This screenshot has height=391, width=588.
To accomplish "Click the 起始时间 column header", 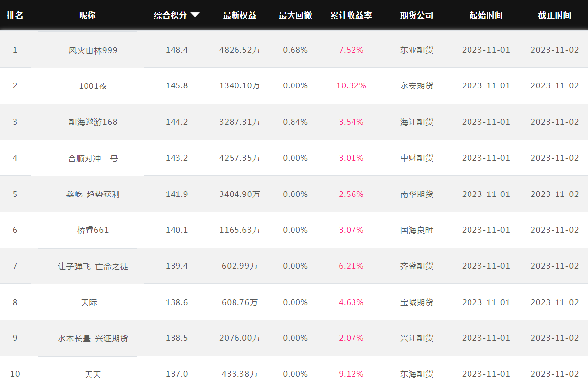I will pos(486,15).
